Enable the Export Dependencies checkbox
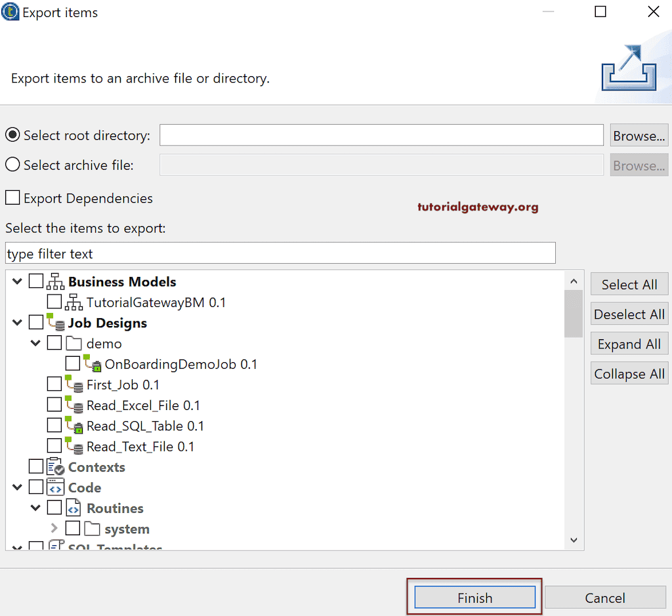Viewport: 672px width, 616px height. click(10, 197)
